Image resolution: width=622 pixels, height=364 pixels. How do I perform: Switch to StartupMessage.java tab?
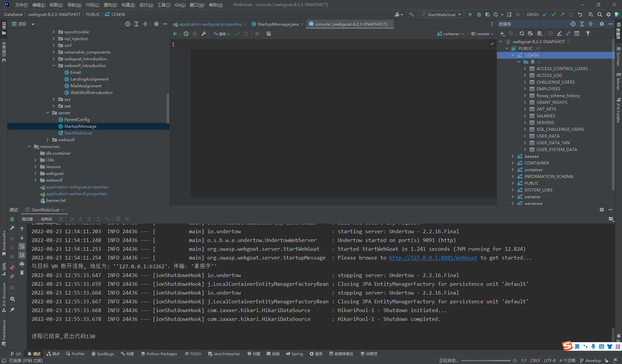pyautogui.click(x=278, y=24)
